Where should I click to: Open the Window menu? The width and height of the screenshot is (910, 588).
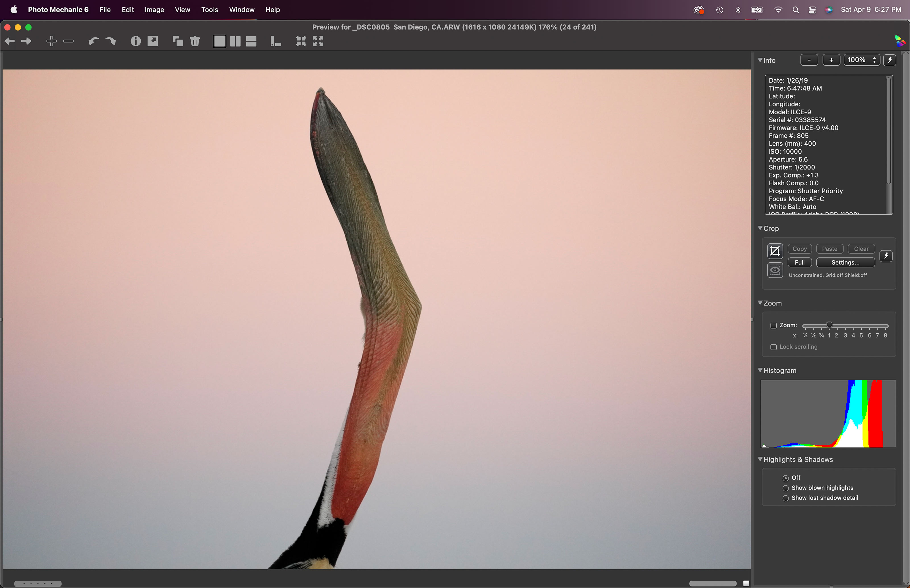pos(242,10)
